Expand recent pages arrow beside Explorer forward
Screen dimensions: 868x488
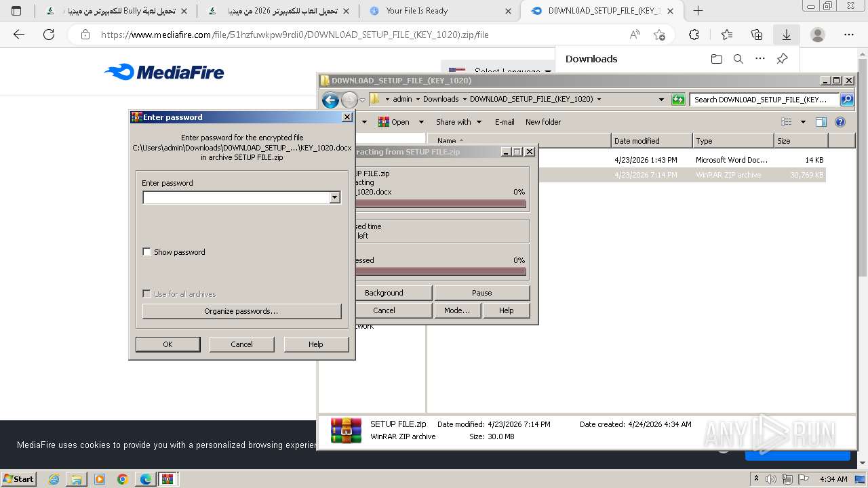coord(363,100)
